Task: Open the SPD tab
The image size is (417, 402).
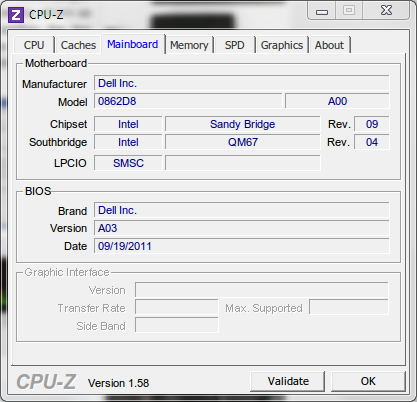Action: coord(234,45)
